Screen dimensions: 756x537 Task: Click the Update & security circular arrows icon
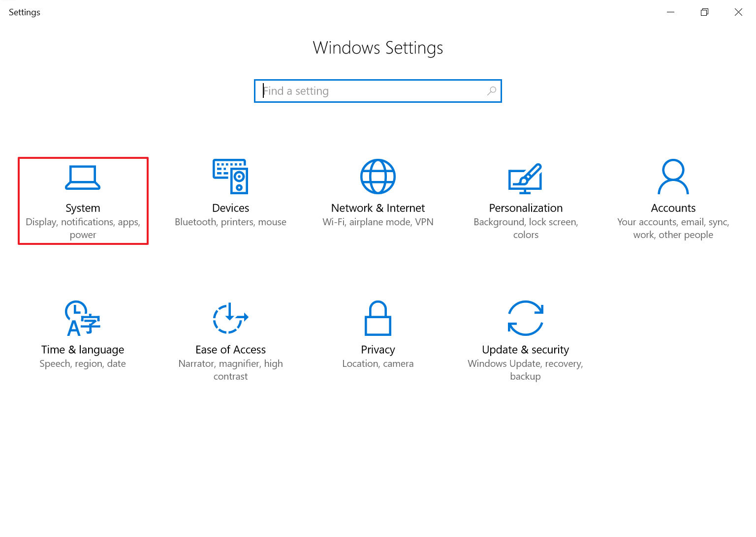point(525,318)
